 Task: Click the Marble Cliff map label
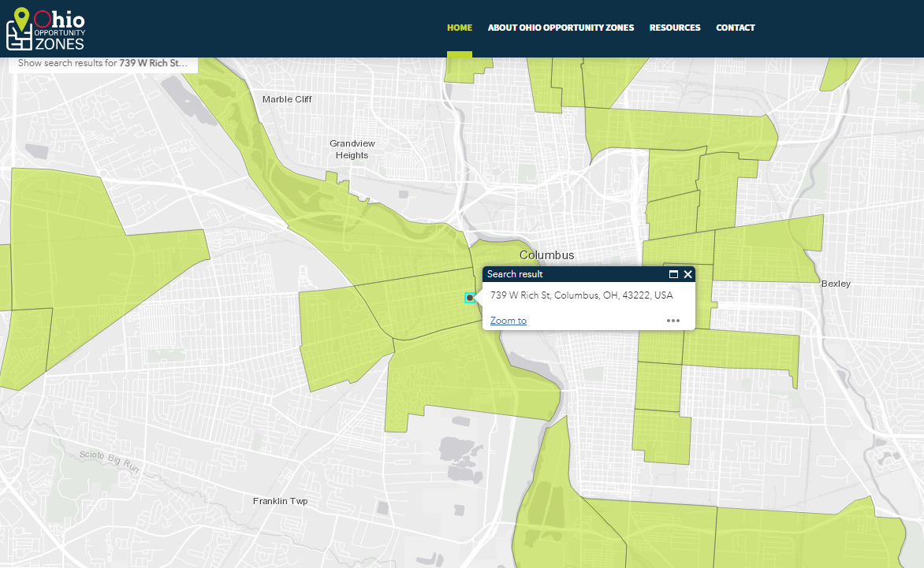[x=287, y=99]
